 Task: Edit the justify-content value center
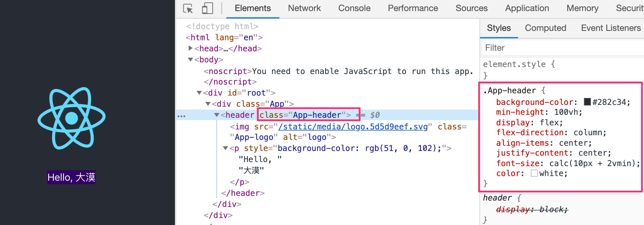click(x=592, y=153)
